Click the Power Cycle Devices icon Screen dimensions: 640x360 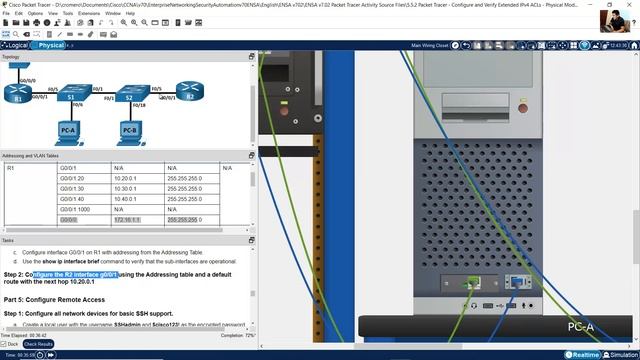[x=40, y=355]
